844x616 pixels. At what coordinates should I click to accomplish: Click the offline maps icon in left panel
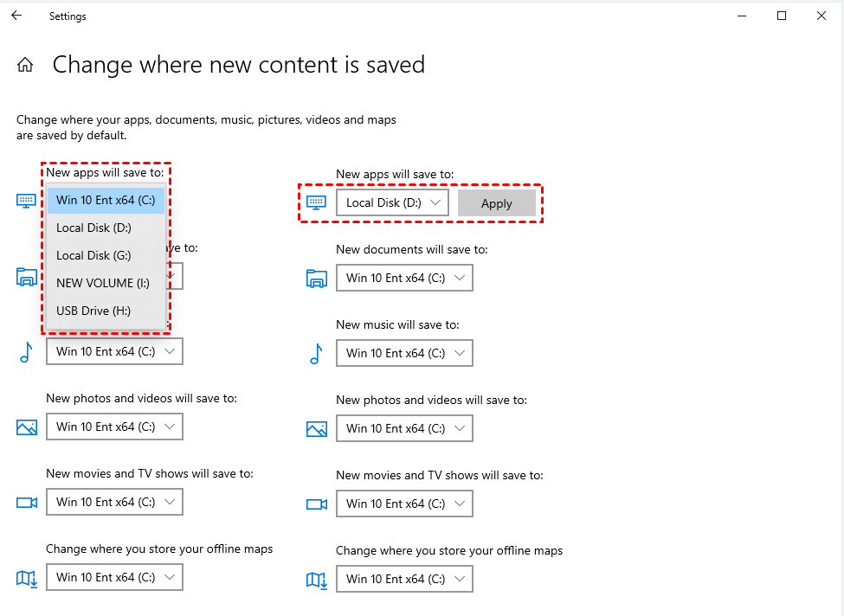click(x=27, y=578)
